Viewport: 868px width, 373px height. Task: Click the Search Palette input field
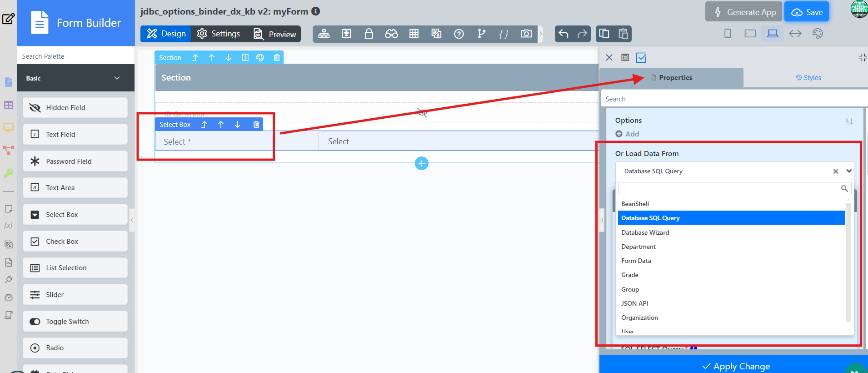(x=76, y=56)
